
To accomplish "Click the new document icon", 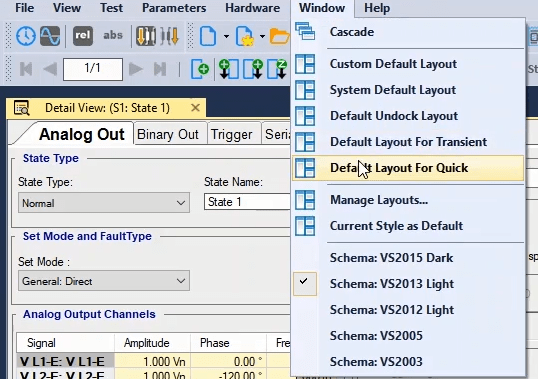I will (x=208, y=36).
